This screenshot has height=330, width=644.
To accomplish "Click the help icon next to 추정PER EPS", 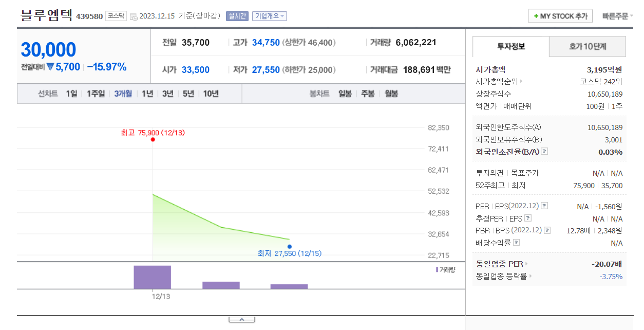I will tap(528, 218).
